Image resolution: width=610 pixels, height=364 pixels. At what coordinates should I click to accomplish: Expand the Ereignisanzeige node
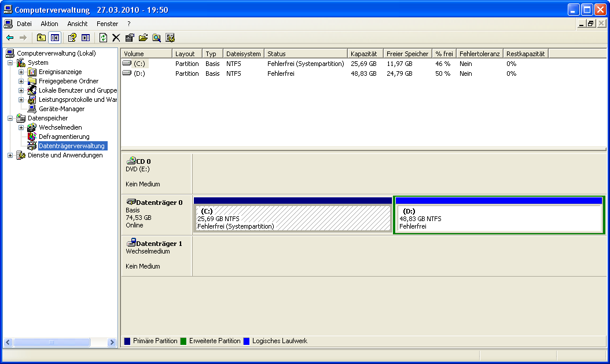coord(21,72)
